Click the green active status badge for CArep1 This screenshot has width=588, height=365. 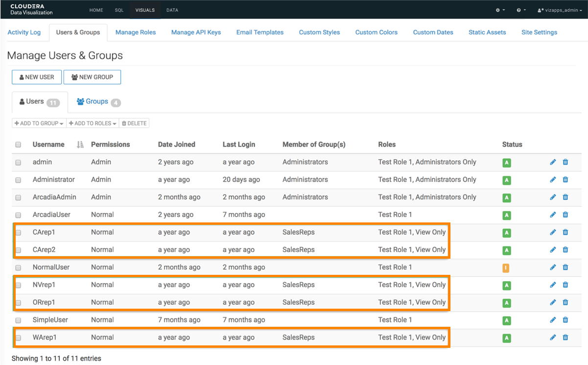pyautogui.click(x=507, y=233)
